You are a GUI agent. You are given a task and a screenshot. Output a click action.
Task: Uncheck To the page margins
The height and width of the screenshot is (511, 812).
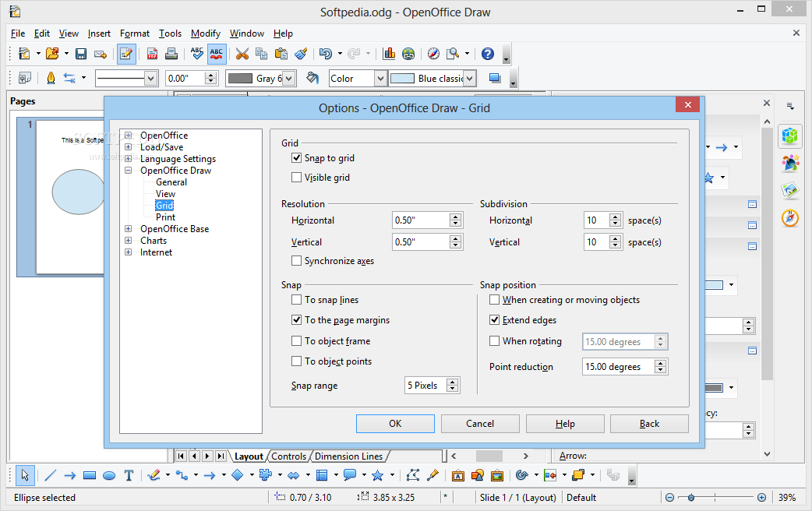(x=296, y=320)
